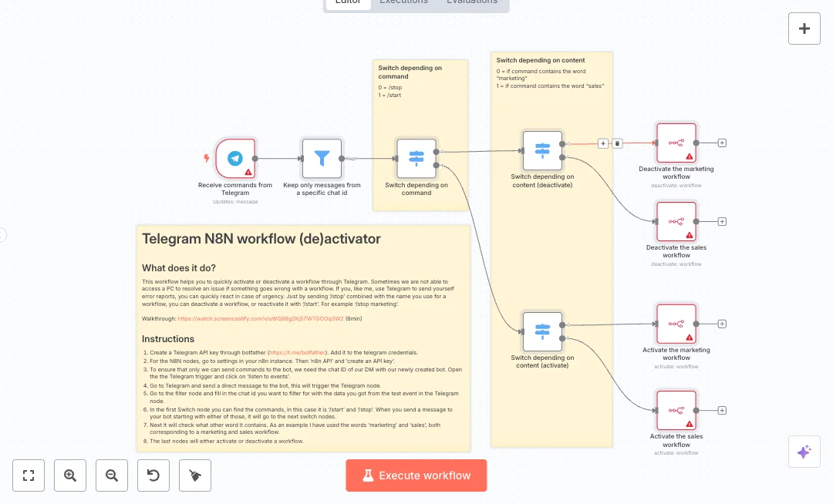Insert a node on the highlighted connection
The height and width of the screenshot is (504, 833).
tap(603, 143)
